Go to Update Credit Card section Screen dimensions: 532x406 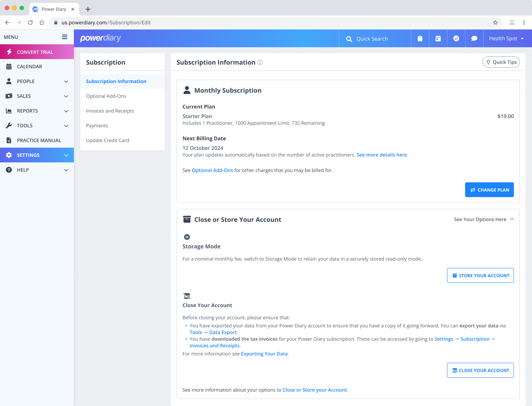pyautogui.click(x=108, y=140)
